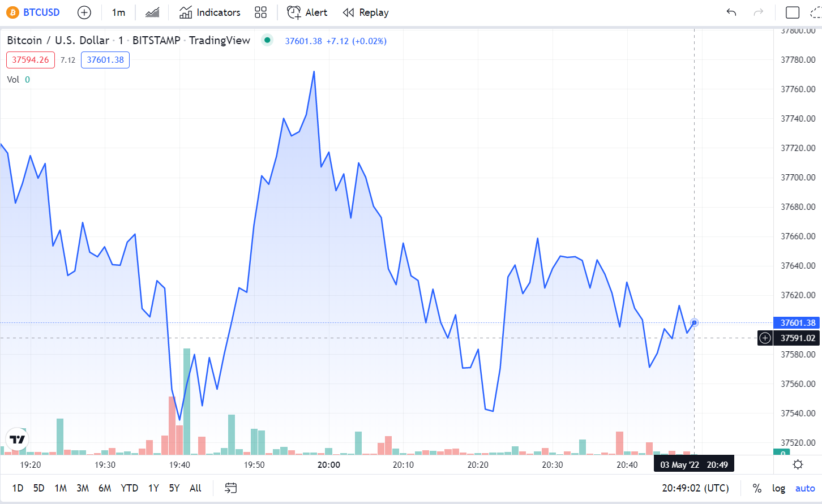Click the last price marker dot on chart line

(695, 323)
